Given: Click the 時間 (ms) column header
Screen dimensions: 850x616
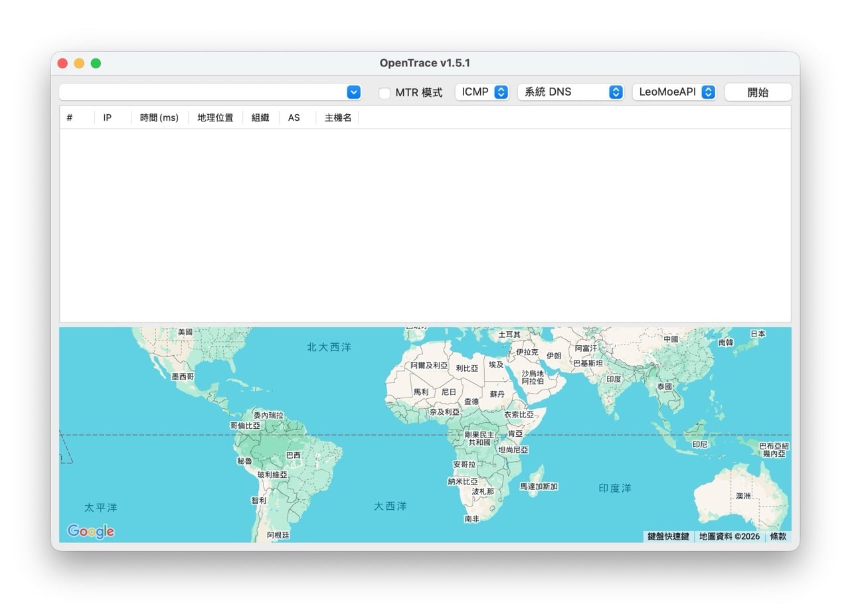Looking at the screenshot, I should point(159,117).
